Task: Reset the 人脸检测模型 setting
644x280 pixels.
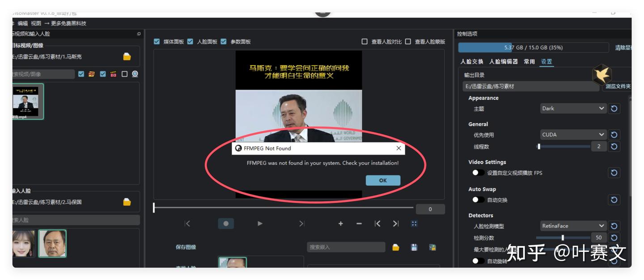Action: tap(614, 226)
